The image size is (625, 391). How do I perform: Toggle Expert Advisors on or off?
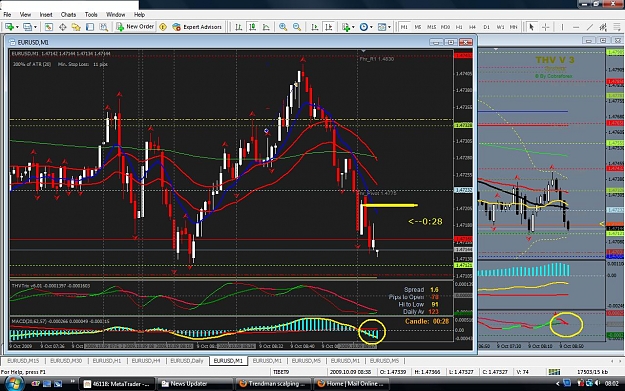pos(197,27)
